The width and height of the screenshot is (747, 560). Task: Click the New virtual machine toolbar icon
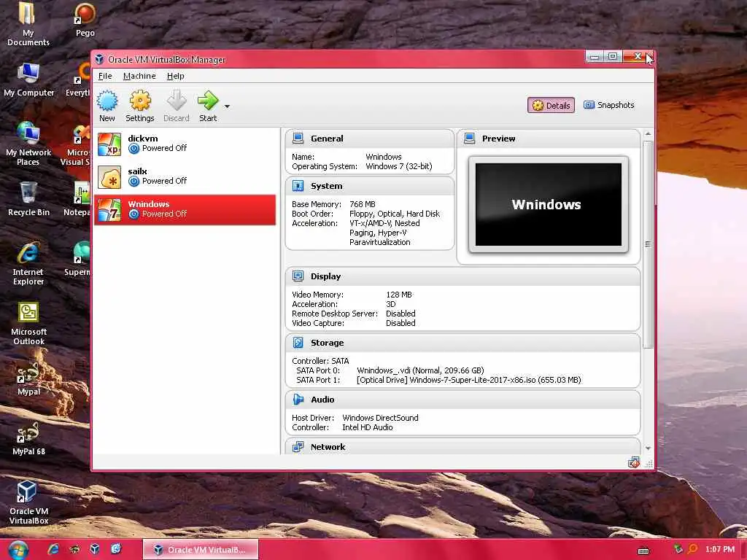[107, 106]
